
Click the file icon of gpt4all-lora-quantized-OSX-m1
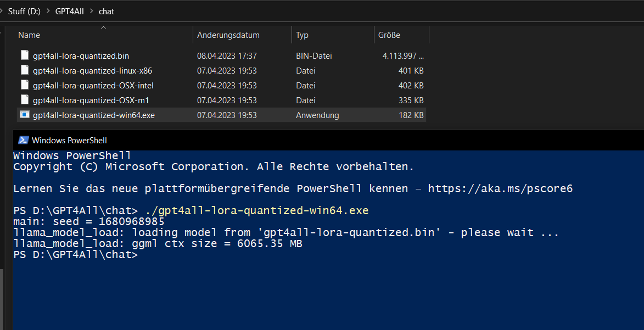click(x=24, y=100)
